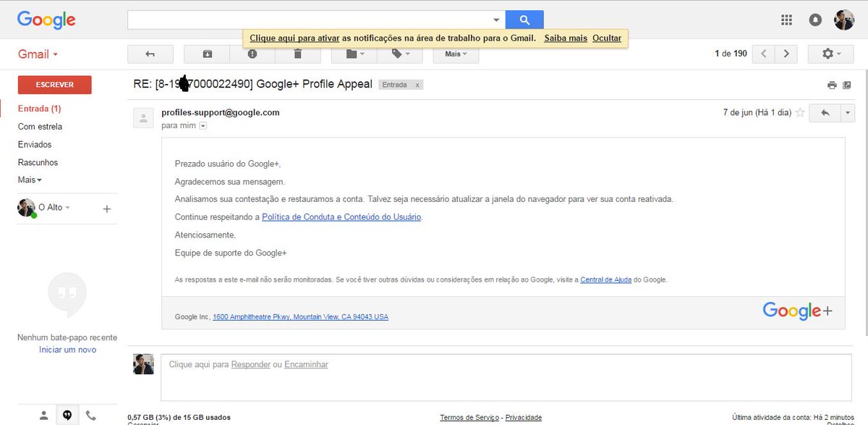Click the reply arrow button on message
The image size is (868, 425).
point(825,113)
